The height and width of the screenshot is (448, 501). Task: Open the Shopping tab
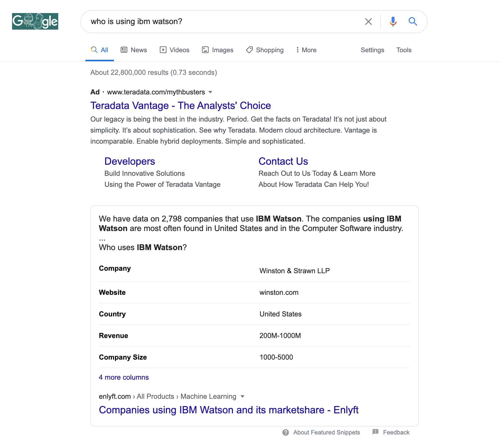point(265,50)
